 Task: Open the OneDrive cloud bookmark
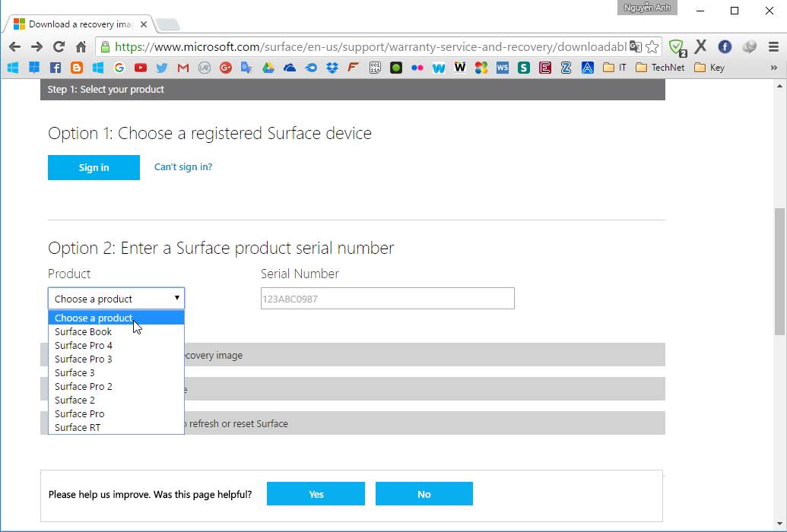coord(290,68)
